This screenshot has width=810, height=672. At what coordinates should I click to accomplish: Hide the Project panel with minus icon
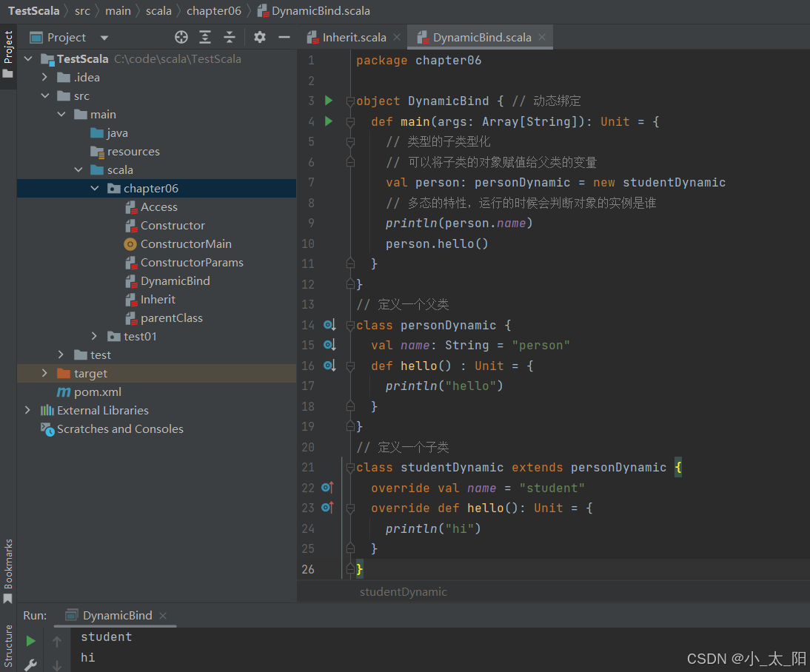pos(284,37)
